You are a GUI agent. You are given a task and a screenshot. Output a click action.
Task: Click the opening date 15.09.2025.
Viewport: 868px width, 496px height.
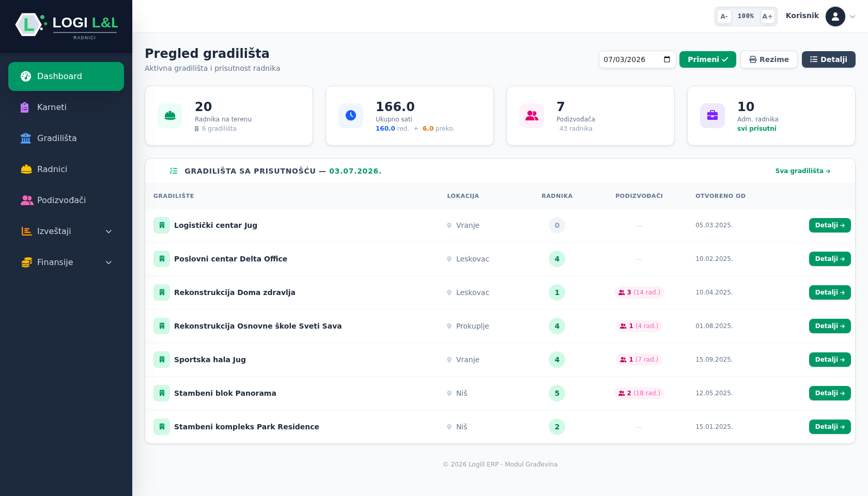tap(714, 360)
